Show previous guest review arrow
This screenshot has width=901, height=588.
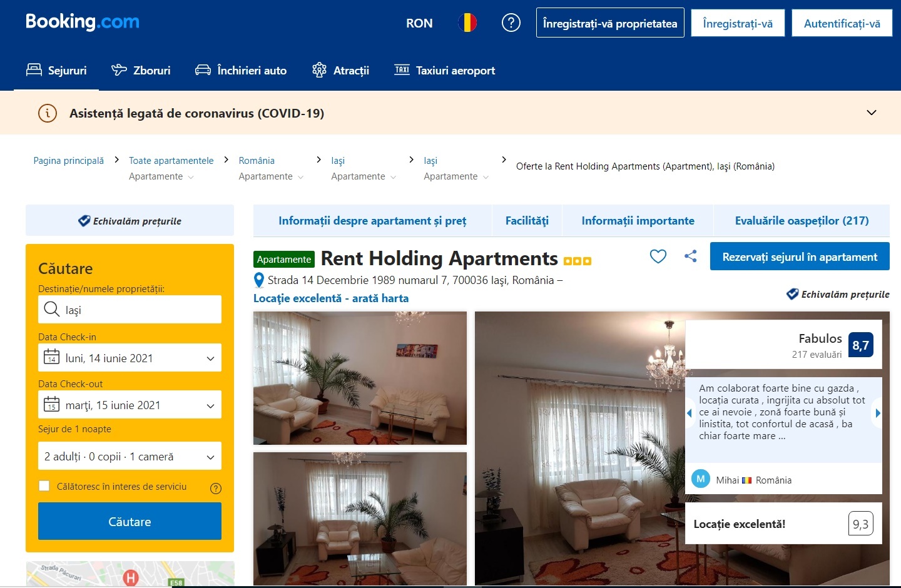[x=690, y=413]
